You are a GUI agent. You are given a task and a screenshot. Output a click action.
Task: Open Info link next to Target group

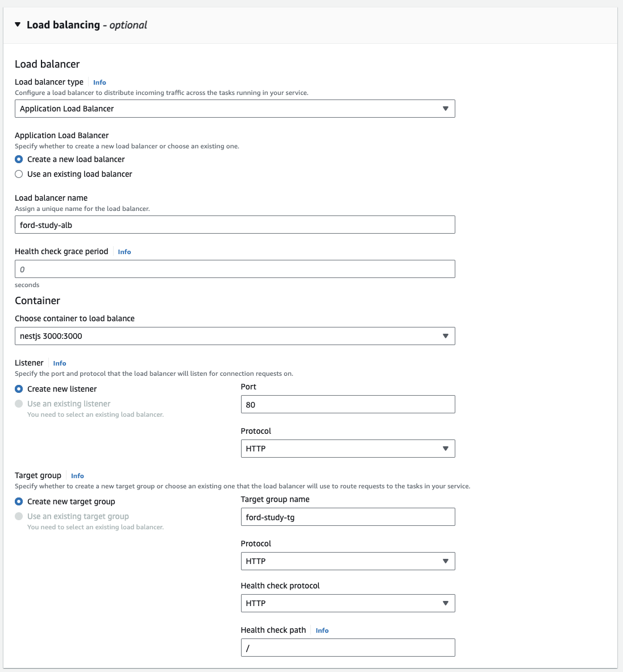click(77, 476)
